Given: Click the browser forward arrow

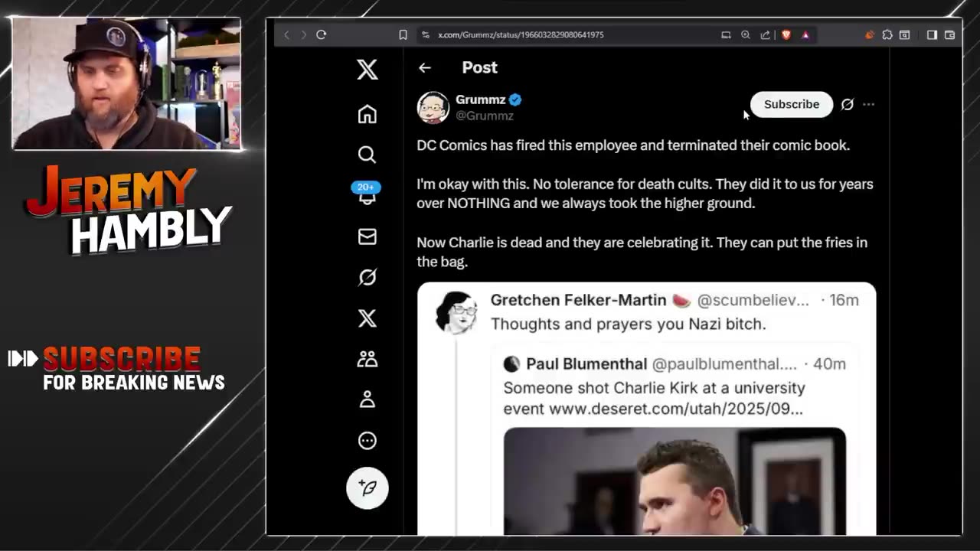Looking at the screenshot, I should [303, 34].
